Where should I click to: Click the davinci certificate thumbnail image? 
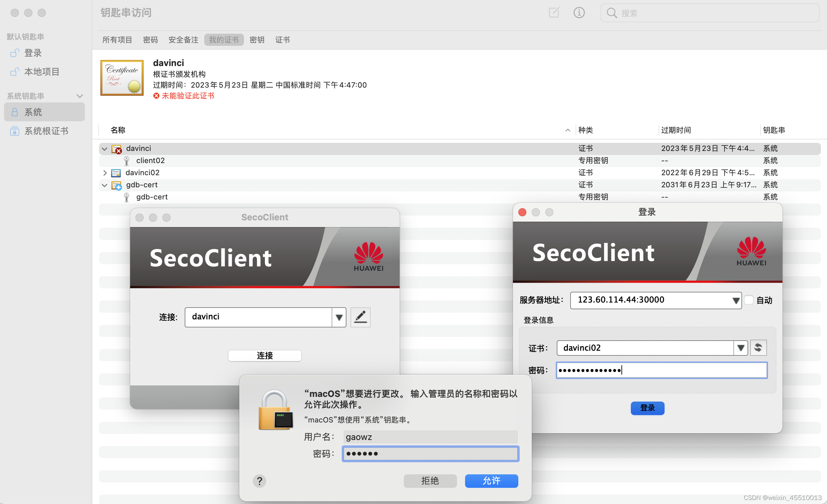(122, 78)
